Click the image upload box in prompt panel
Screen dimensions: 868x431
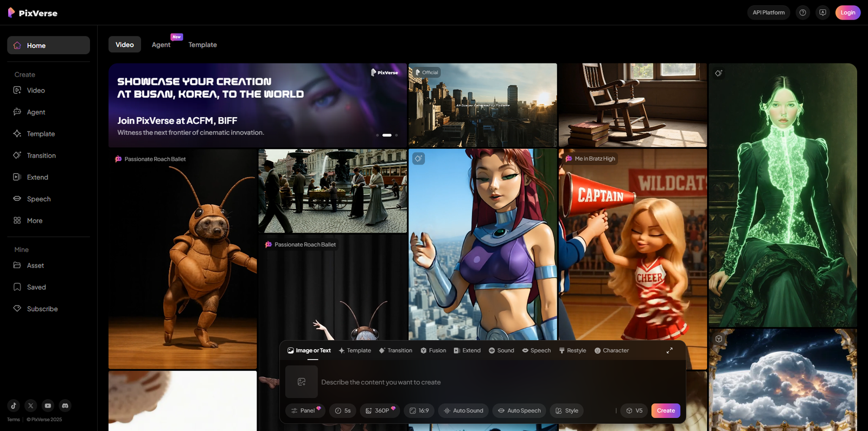pos(302,382)
